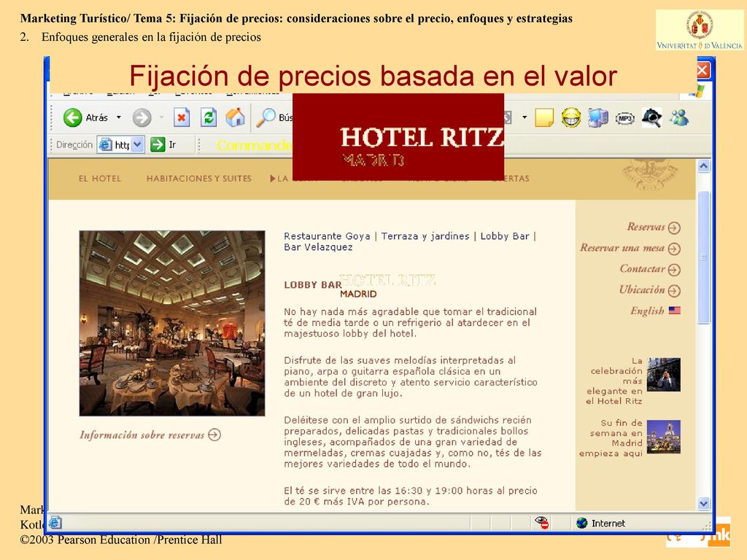Refresh the page with green arrows icon
747x560 pixels.
pyautogui.click(x=208, y=117)
